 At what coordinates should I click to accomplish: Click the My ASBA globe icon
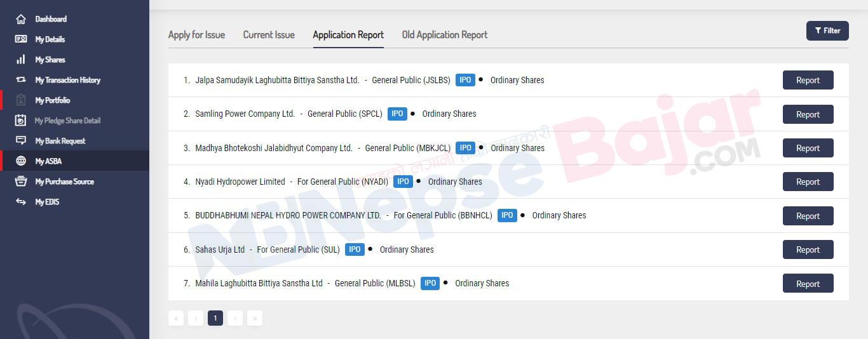tap(21, 161)
